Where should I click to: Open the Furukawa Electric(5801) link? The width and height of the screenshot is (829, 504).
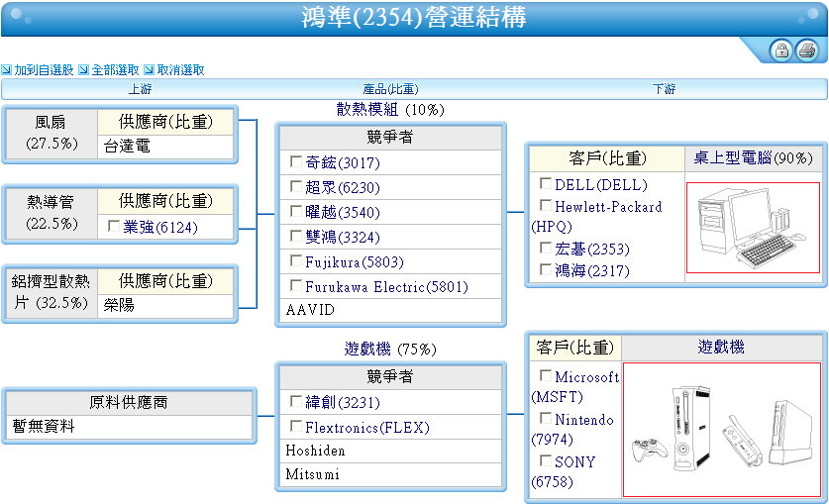tap(386, 287)
